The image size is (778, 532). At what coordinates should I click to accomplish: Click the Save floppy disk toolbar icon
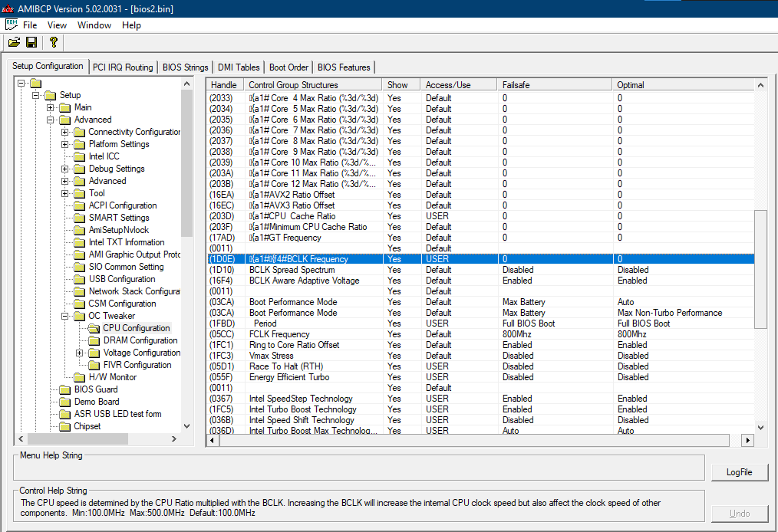tap(31, 43)
